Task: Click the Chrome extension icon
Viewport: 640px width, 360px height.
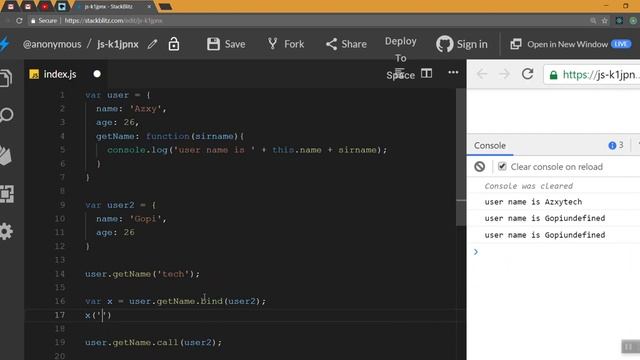Action: tap(619, 20)
